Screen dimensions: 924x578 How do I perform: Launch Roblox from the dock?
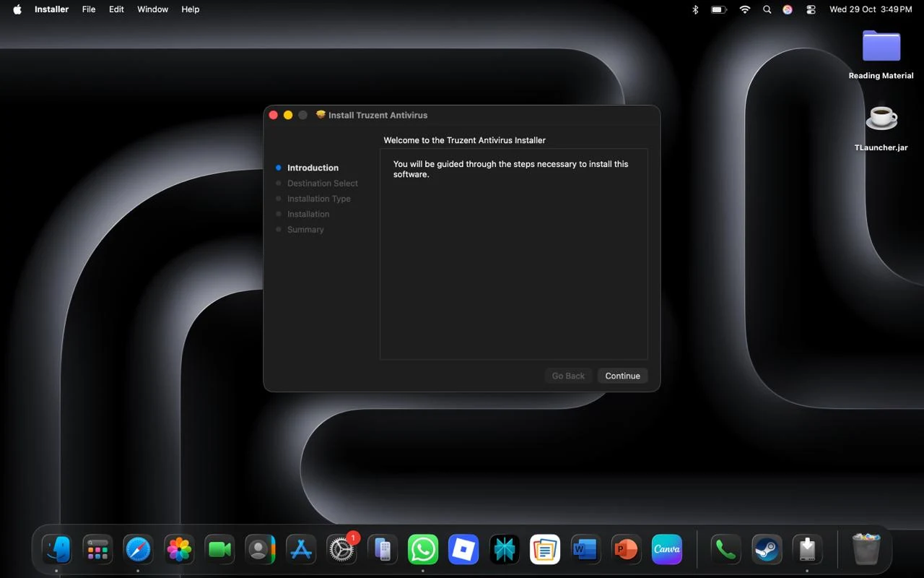(463, 550)
